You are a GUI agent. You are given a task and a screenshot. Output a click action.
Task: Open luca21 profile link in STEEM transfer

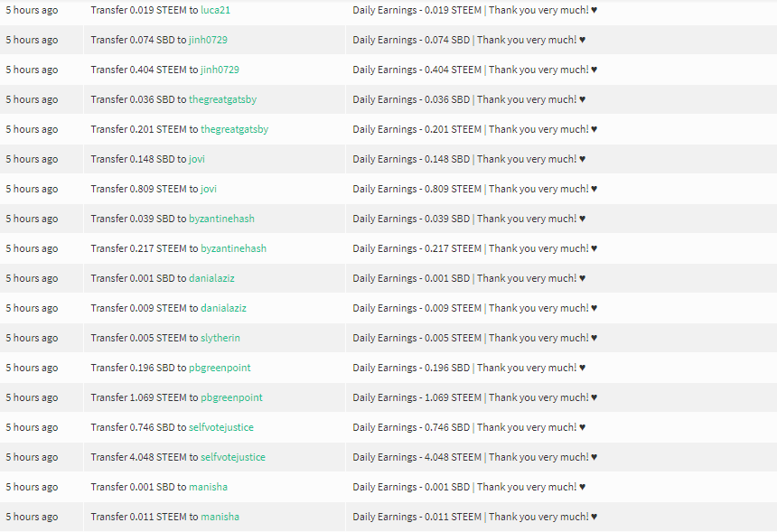pos(215,10)
